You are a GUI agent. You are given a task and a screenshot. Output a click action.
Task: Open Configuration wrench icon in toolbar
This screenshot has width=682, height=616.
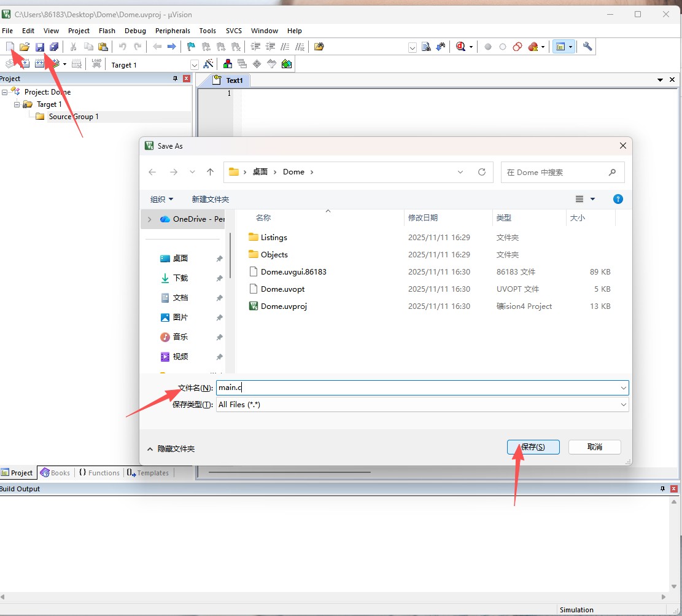(587, 47)
